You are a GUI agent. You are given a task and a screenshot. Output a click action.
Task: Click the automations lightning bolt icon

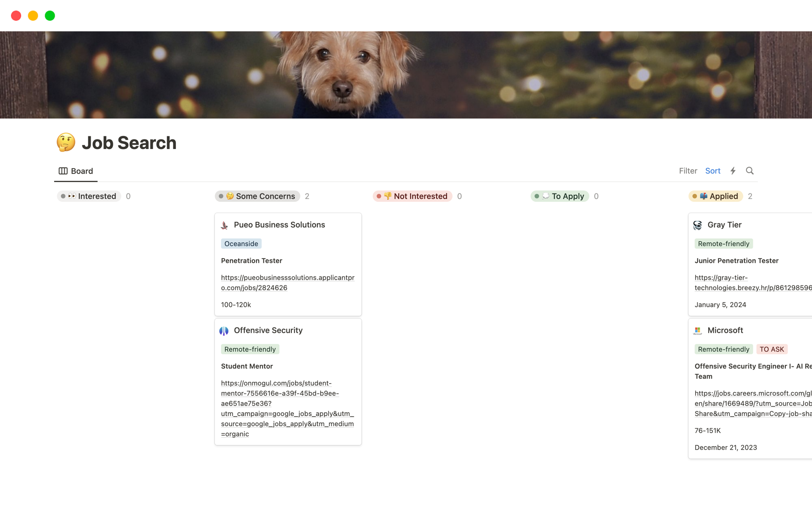[x=733, y=171]
